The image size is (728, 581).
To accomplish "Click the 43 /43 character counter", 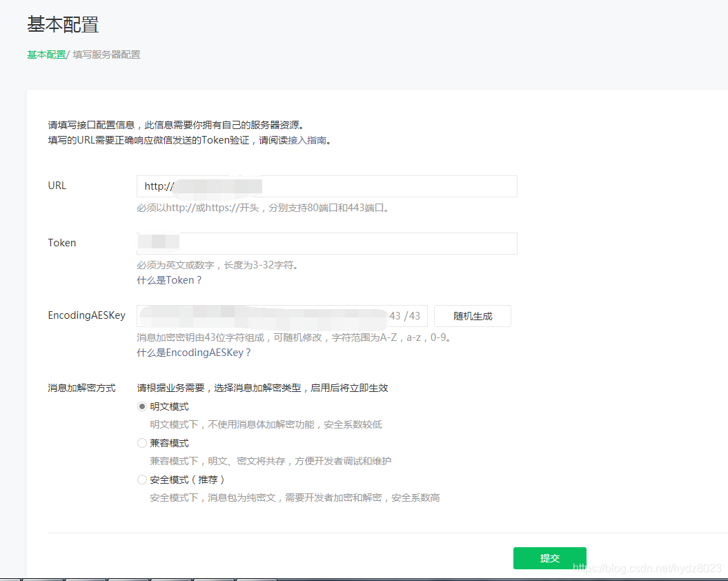I will coord(404,316).
